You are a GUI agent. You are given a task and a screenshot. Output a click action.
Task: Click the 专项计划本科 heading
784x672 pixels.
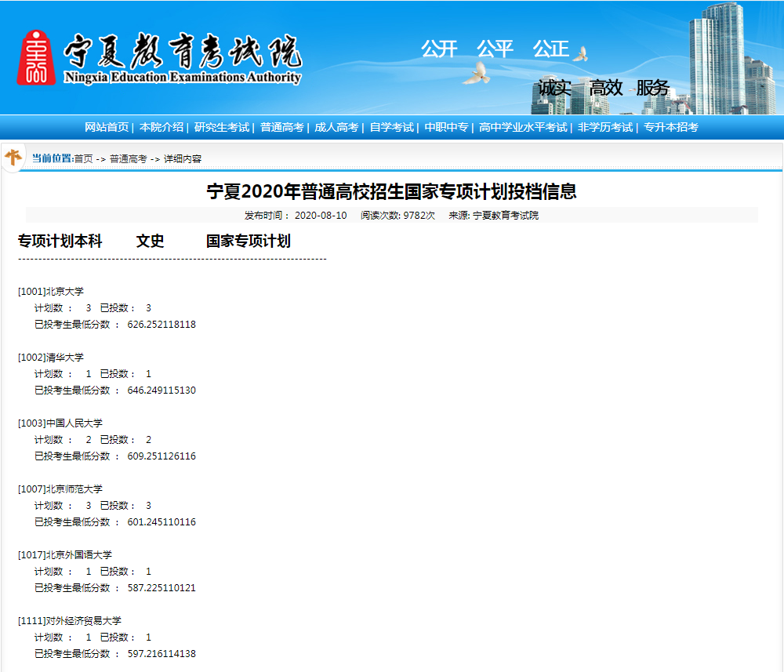(x=60, y=241)
